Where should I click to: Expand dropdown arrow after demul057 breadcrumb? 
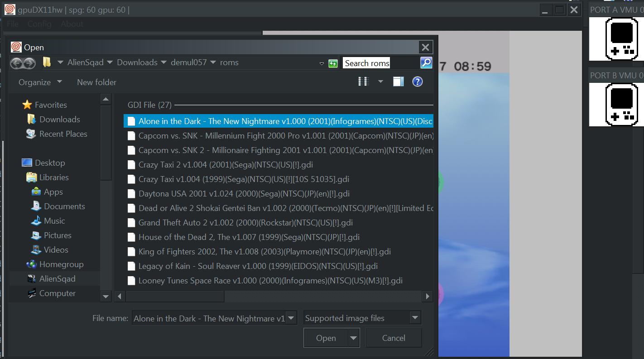pos(213,62)
